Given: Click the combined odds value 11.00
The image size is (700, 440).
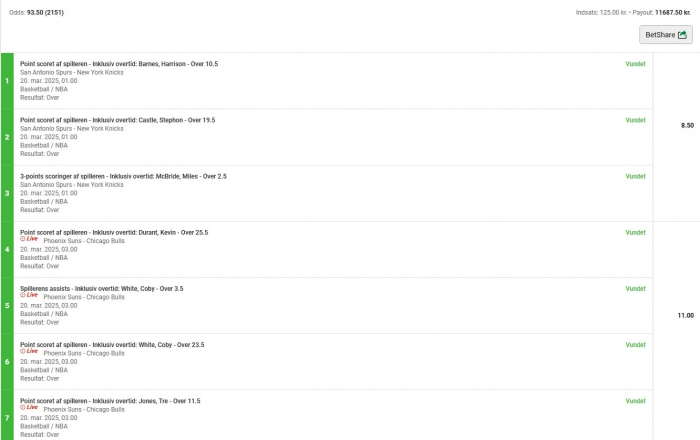Looking at the screenshot, I should [x=686, y=315].
